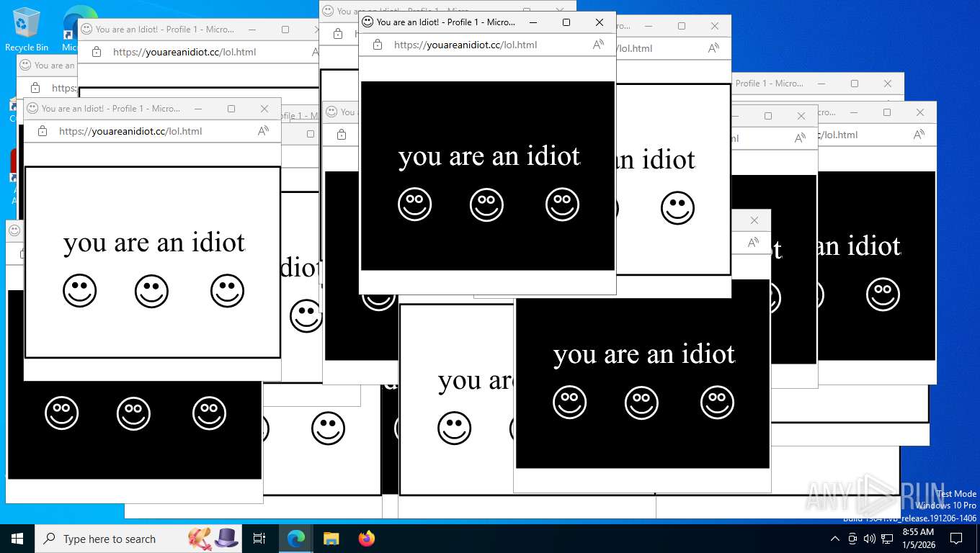The image size is (980, 553).
Task: Close the white popup showing three full smileys
Action: click(264, 109)
